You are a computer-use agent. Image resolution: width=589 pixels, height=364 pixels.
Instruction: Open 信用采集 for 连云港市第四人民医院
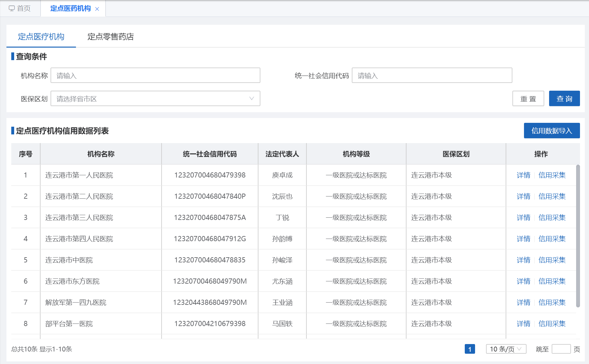pyautogui.click(x=552, y=239)
